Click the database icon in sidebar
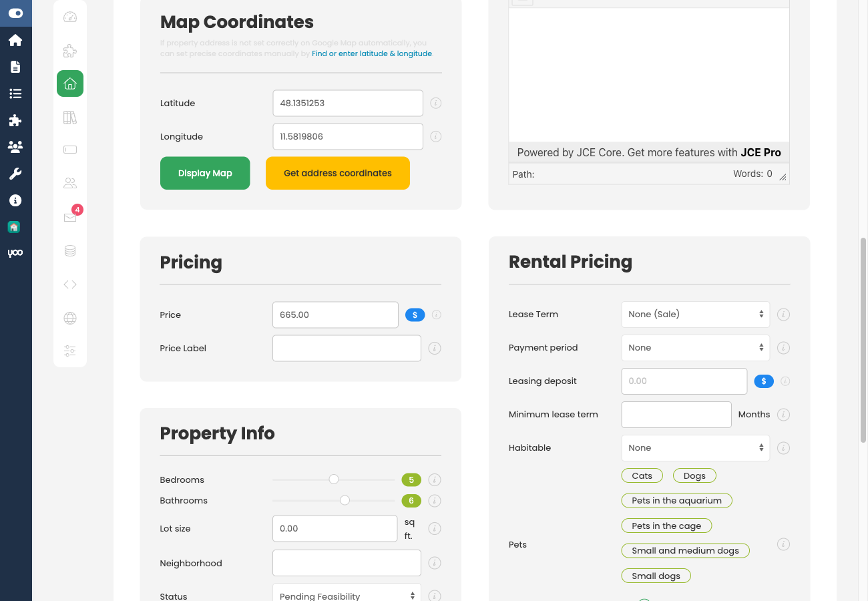 pos(70,250)
